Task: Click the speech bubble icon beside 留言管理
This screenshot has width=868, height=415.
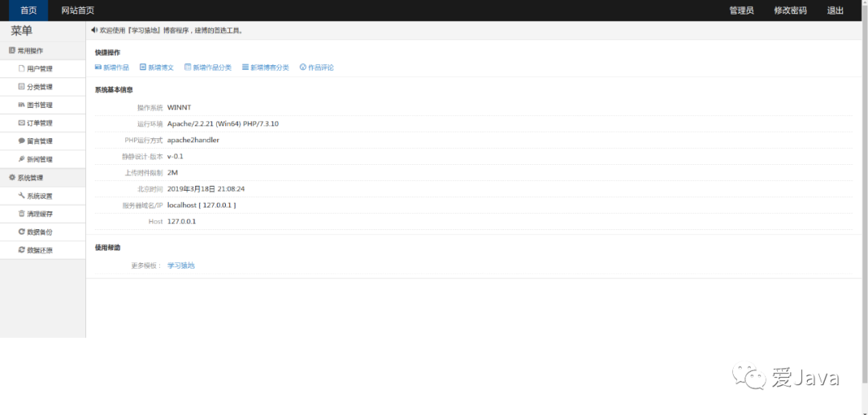Action: (22, 141)
